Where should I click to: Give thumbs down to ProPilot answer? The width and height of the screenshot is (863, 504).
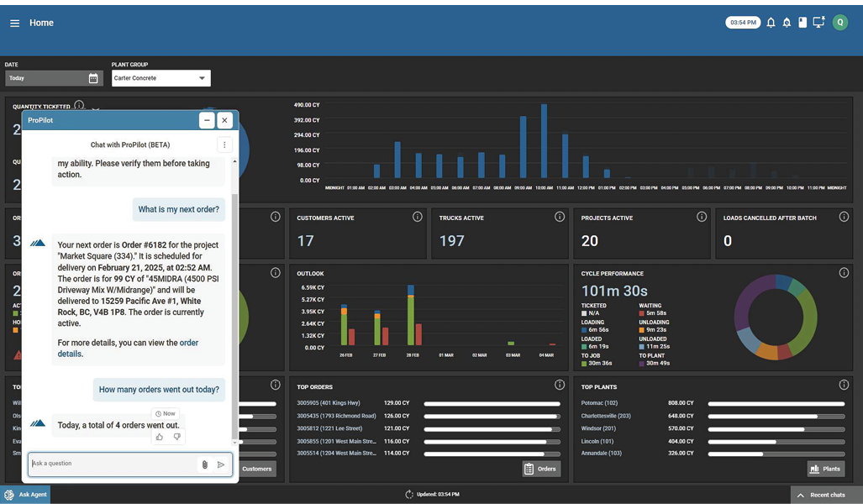tap(176, 437)
